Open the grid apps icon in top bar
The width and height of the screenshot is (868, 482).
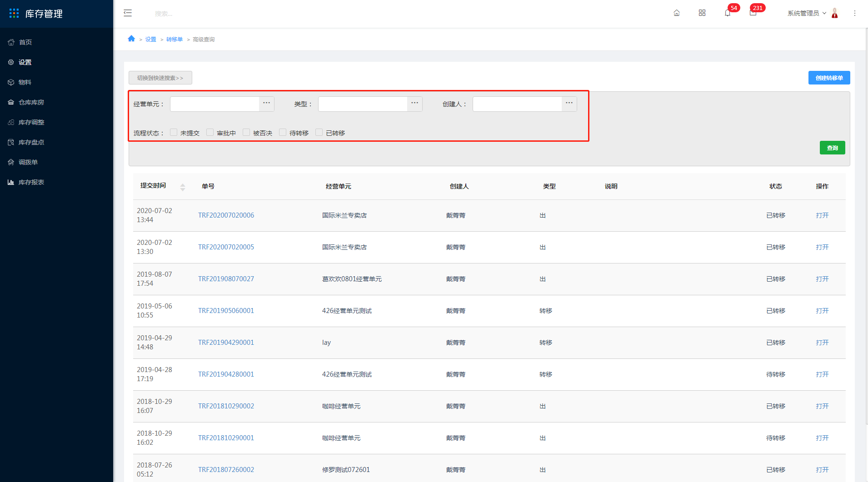702,13
